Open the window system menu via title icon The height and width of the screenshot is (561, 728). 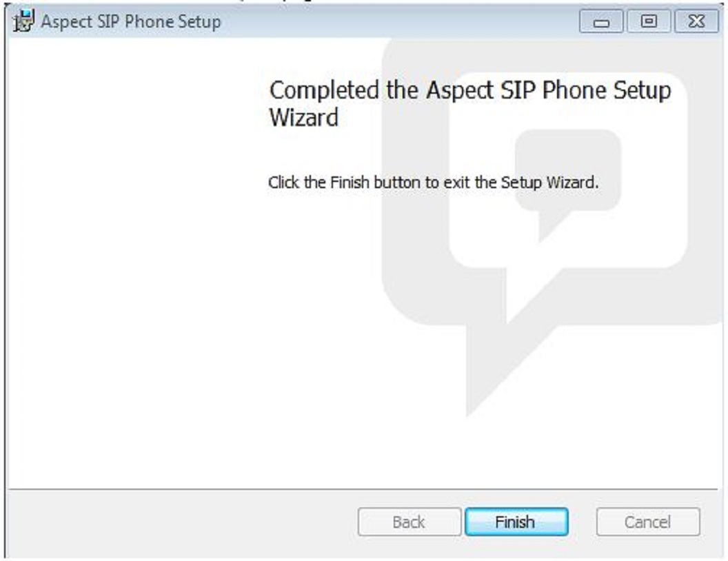tap(23, 21)
